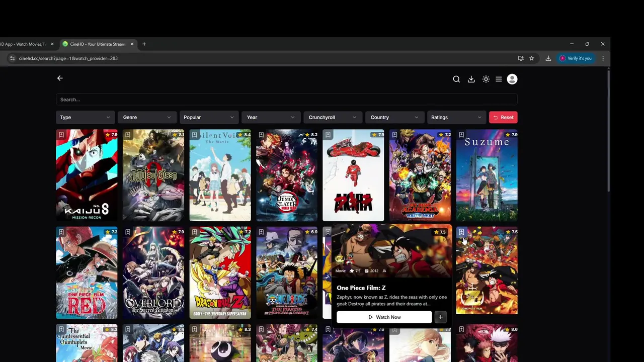Screen dimensions: 644x362
Task: Open browser three-dot menu
Action: pyautogui.click(x=603, y=58)
